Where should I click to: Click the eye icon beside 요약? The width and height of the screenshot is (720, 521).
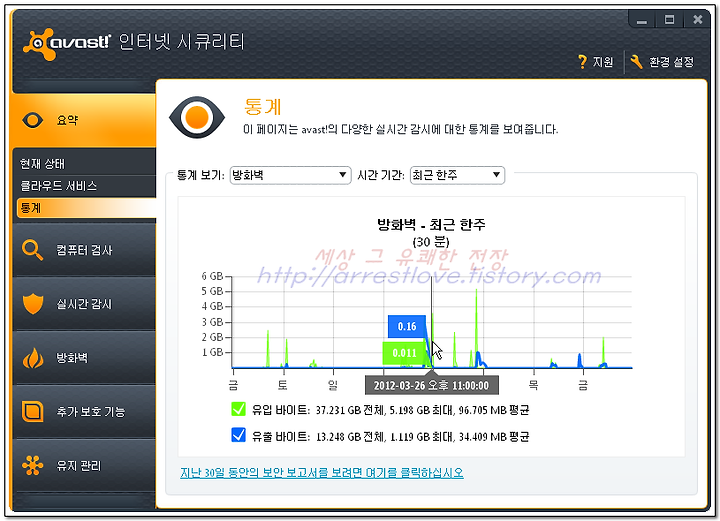33,121
